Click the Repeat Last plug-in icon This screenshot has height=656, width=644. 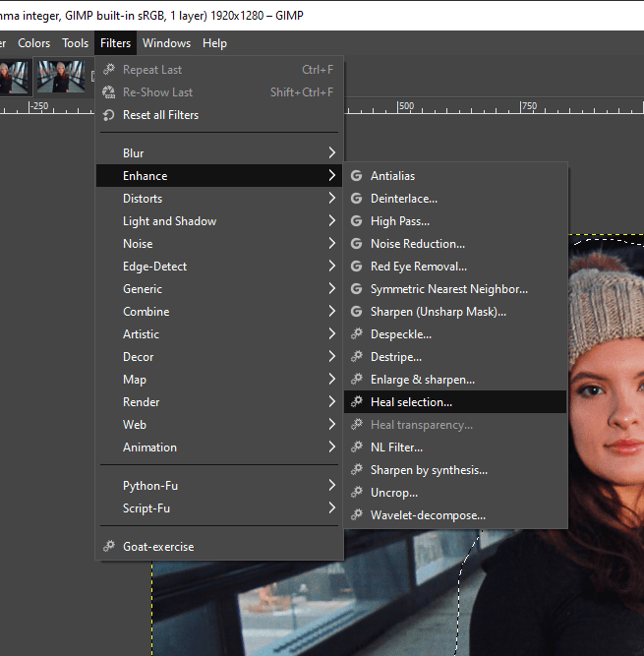point(109,70)
